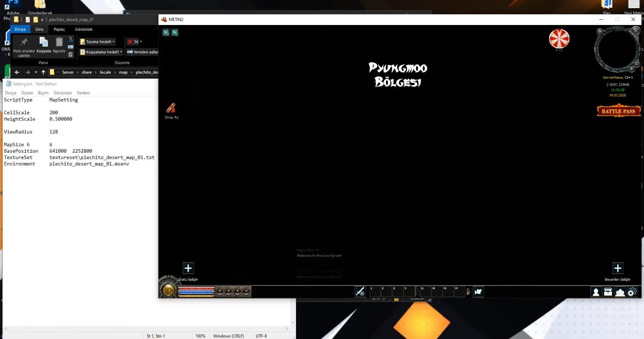Open Yardım menu in Notepad
644x339 pixels.
[83, 93]
